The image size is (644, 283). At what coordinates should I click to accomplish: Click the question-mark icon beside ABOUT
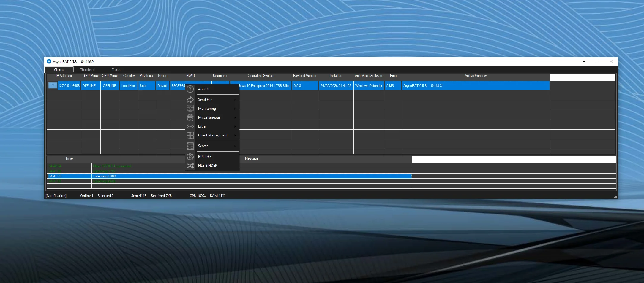click(x=190, y=89)
